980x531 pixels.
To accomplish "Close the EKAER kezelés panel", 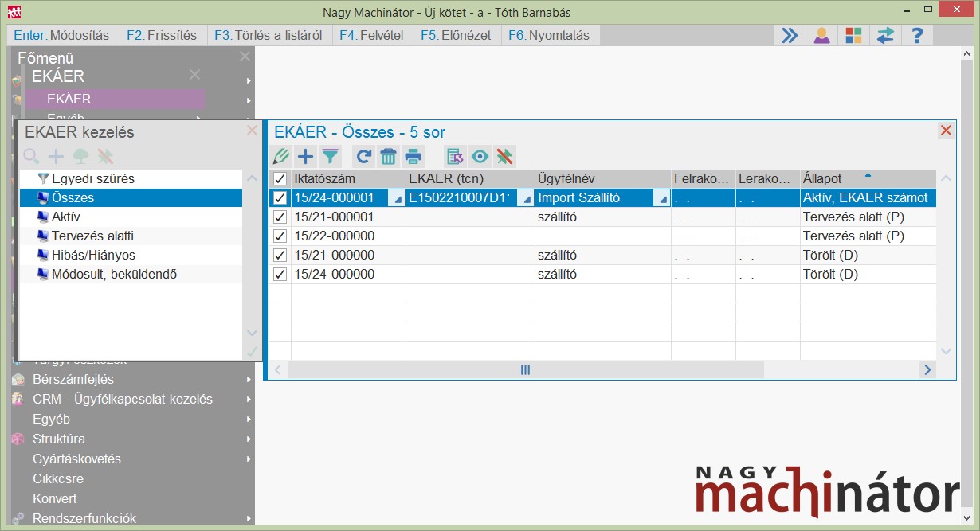I will pyautogui.click(x=252, y=131).
